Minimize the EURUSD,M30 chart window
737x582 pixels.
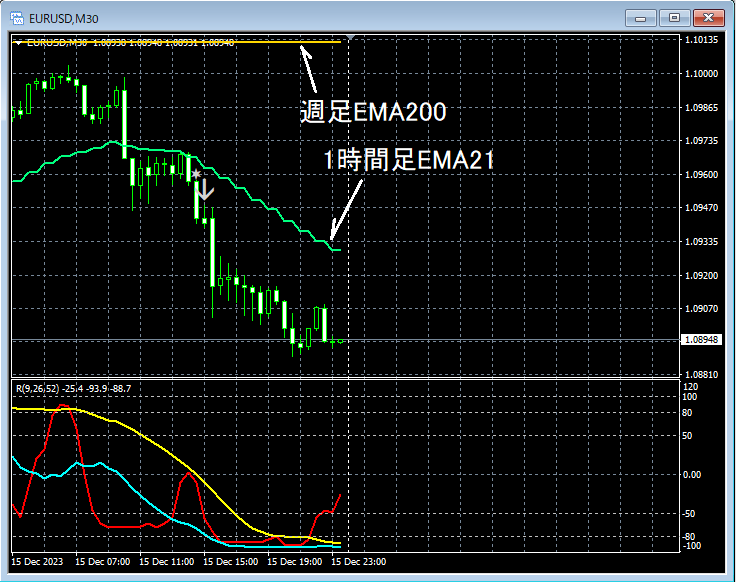pos(640,18)
